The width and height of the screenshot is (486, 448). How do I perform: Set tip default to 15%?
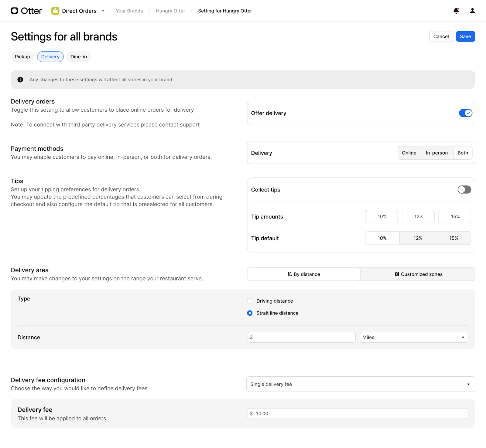coord(453,238)
